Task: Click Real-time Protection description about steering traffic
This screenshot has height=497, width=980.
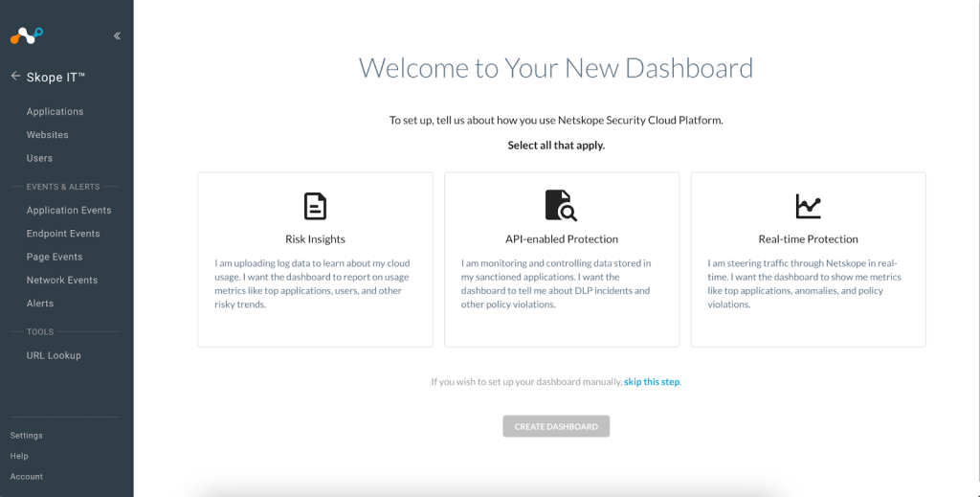Action: [x=804, y=283]
